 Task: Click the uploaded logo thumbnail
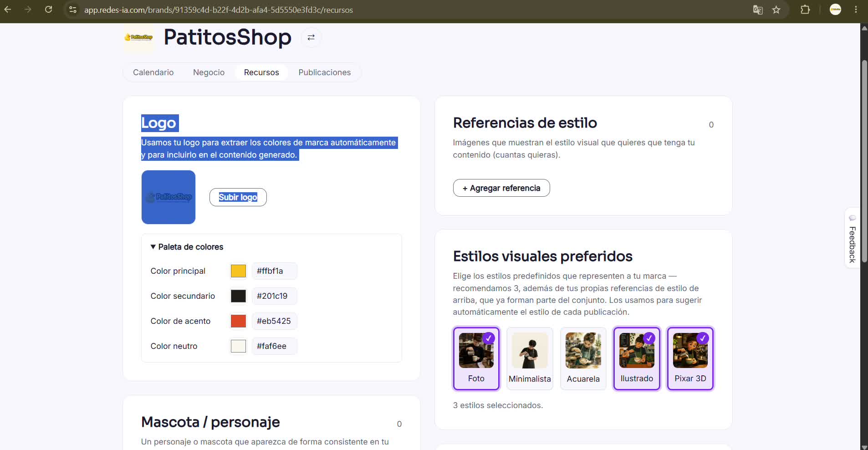(168, 197)
